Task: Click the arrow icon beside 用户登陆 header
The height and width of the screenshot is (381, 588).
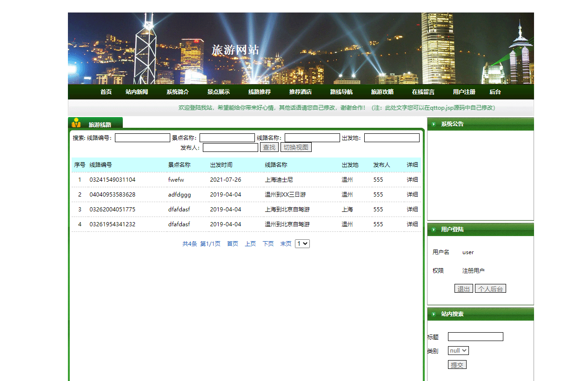Action: (x=433, y=229)
